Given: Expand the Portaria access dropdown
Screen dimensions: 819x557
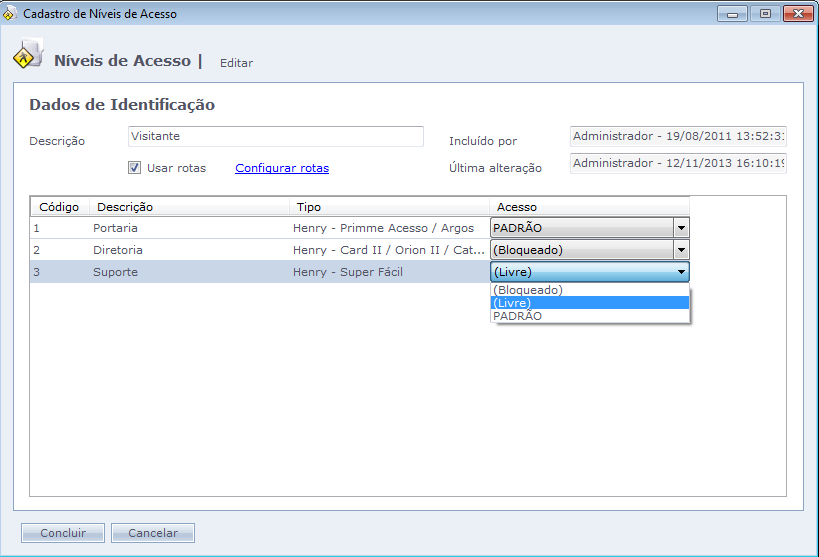Looking at the screenshot, I should tap(680, 228).
